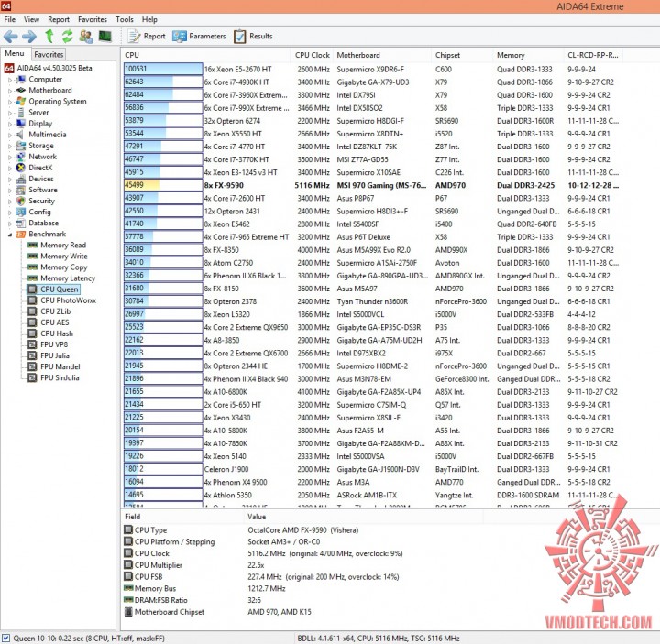Expand the Computer tree node
660x644 pixels.
coord(10,80)
